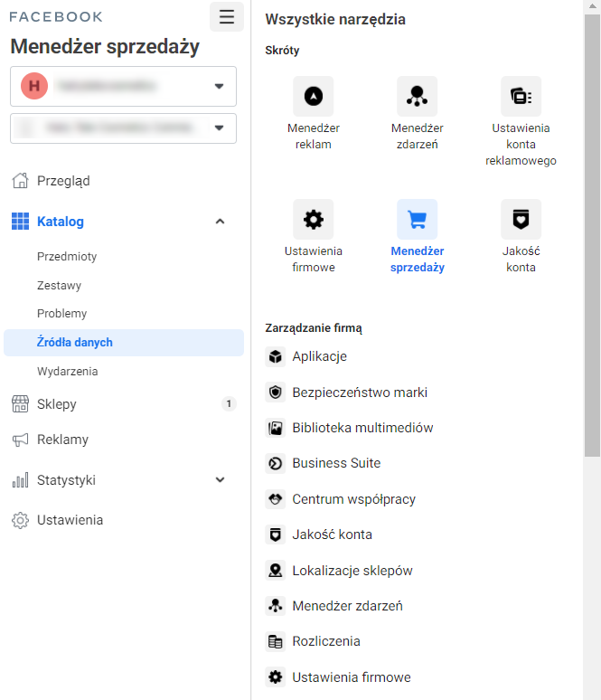Viewport: 601px width, 700px height.
Task: Open Business Suite link
Action: 336,463
